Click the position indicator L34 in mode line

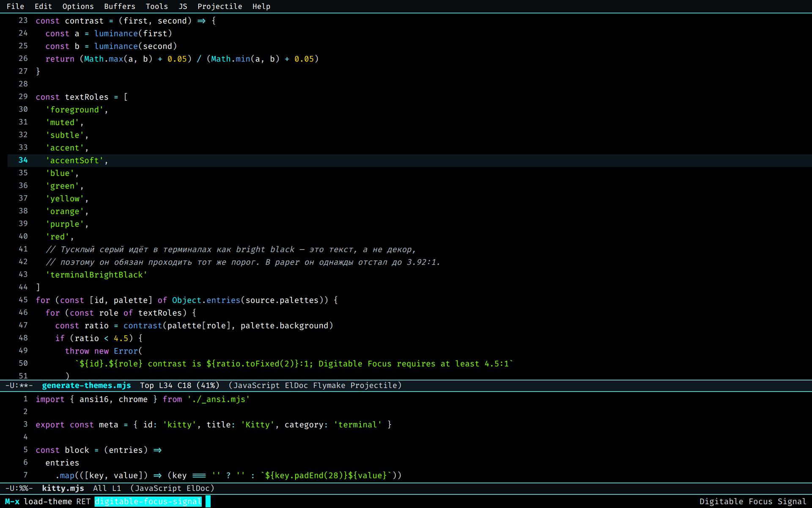point(165,385)
